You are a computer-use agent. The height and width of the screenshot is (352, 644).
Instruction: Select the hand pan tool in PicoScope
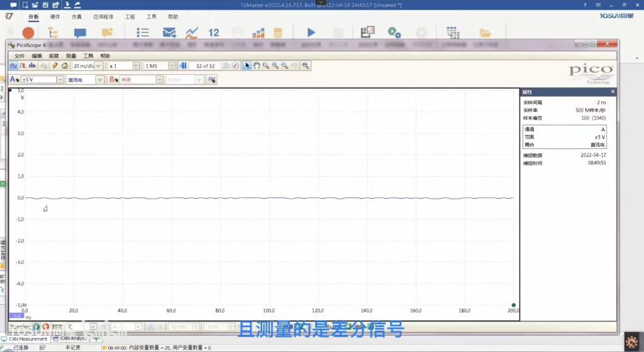point(257,65)
